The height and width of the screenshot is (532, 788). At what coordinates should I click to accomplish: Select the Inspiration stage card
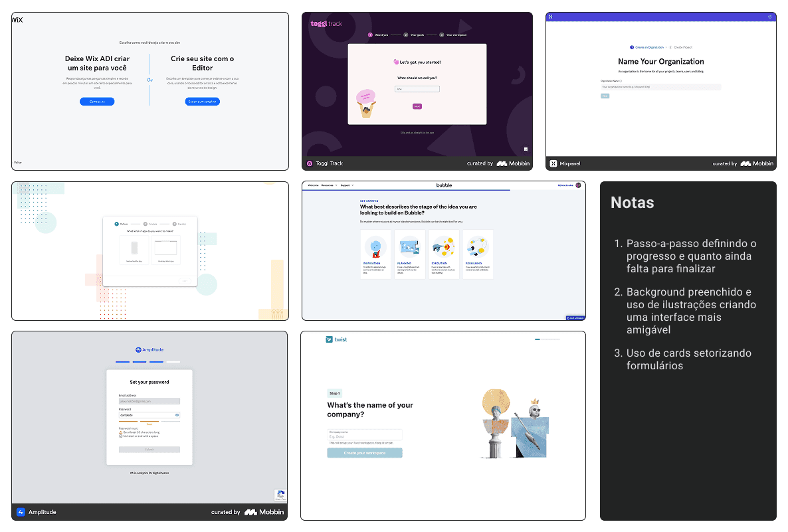pyautogui.click(x=376, y=254)
